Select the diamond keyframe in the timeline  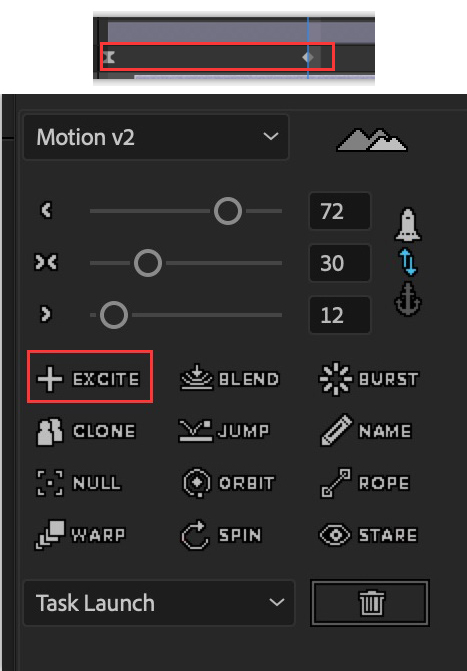click(308, 57)
